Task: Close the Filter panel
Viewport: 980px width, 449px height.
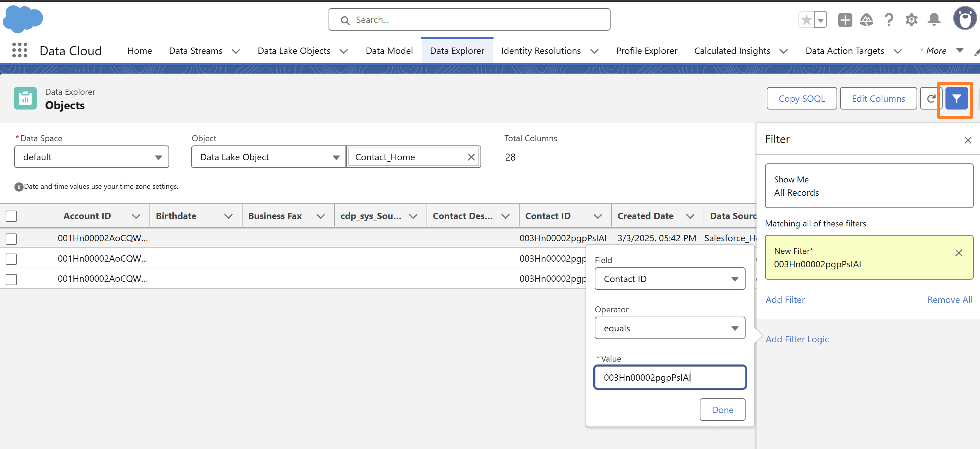Action: point(968,140)
